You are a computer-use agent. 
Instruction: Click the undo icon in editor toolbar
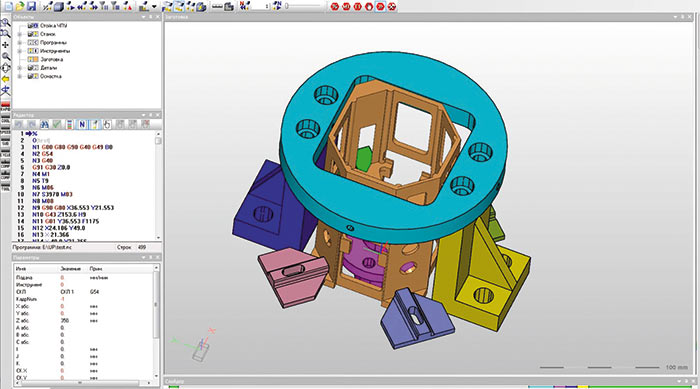19,125
